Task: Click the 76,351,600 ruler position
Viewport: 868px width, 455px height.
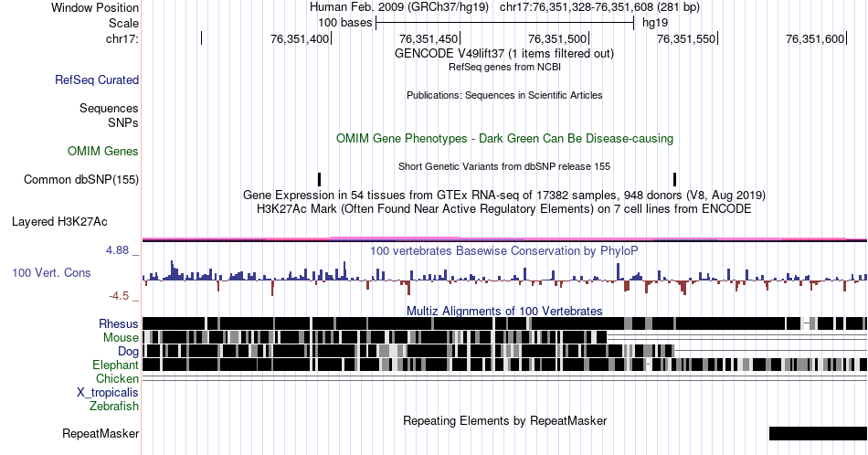Action: (x=815, y=38)
